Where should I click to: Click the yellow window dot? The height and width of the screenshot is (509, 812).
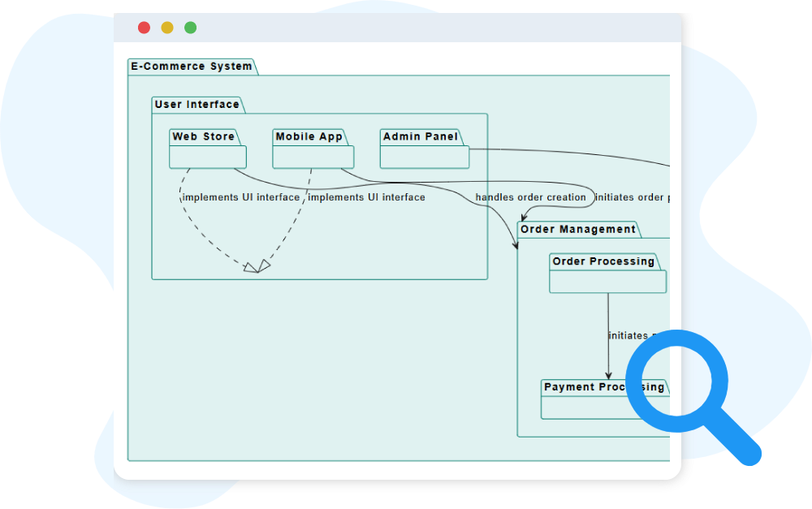click(167, 28)
